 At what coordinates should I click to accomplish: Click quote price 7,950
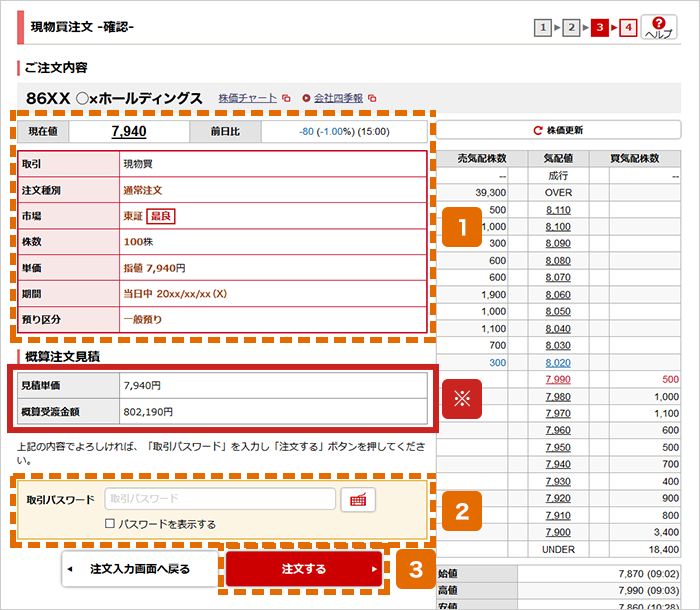pos(558,447)
